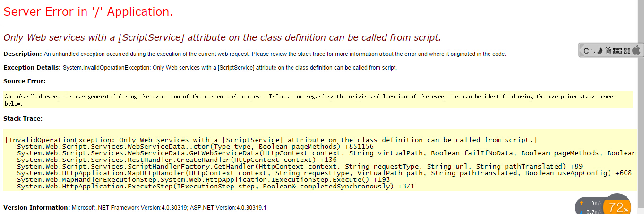Viewport: 644px width, 214px height.
Task: Click the 'Exception Details:' label
Action: pos(32,67)
